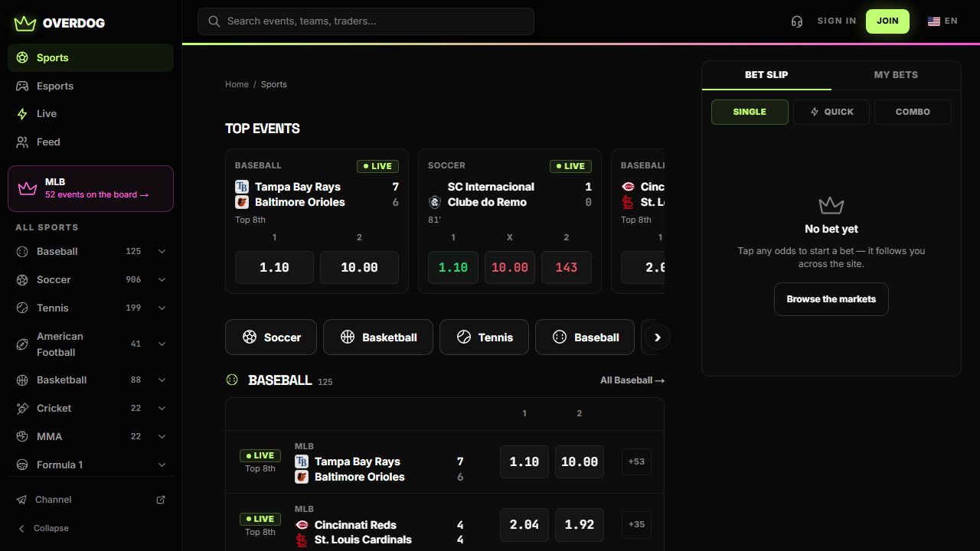980x551 pixels.
Task: Expand the American Football chevron
Action: (x=162, y=344)
